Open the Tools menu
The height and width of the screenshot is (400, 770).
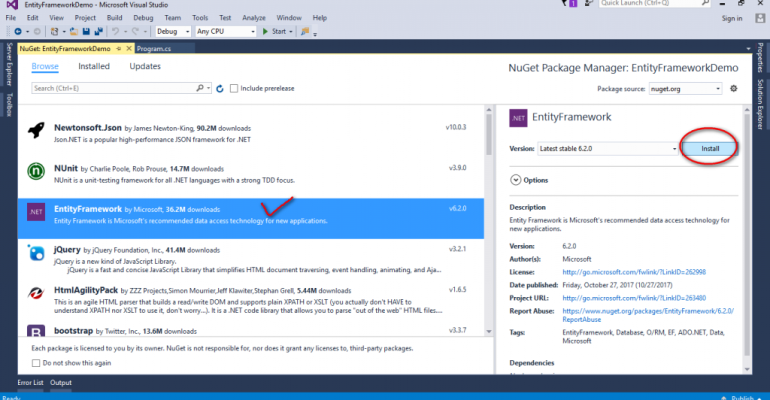tap(200, 18)
